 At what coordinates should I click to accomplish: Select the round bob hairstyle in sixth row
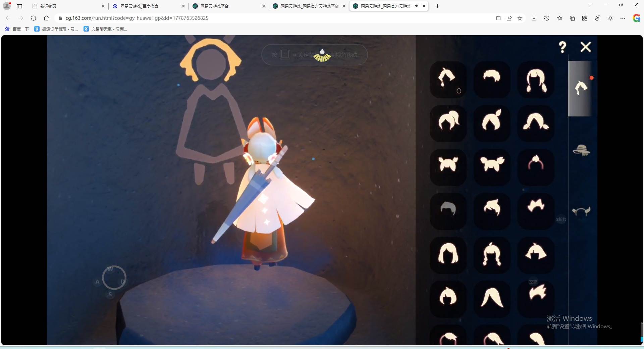[448, 299]
